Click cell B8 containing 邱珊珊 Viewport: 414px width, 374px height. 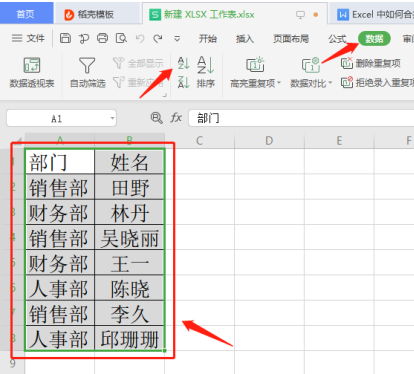click(129, 338)
